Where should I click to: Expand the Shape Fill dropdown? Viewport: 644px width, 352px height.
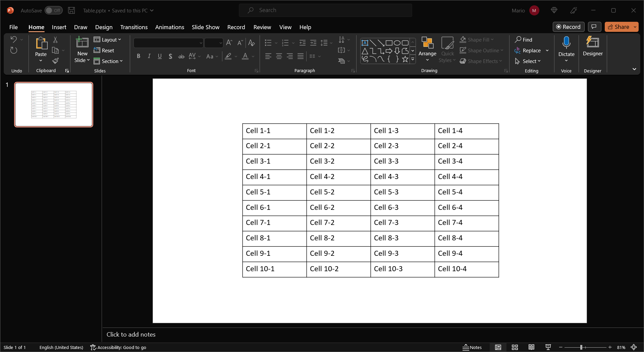pos(492,39)
